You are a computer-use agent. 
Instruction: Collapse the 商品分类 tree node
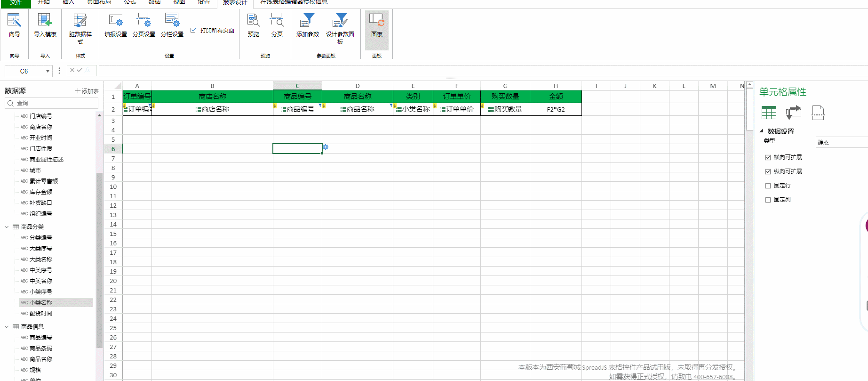7,227
